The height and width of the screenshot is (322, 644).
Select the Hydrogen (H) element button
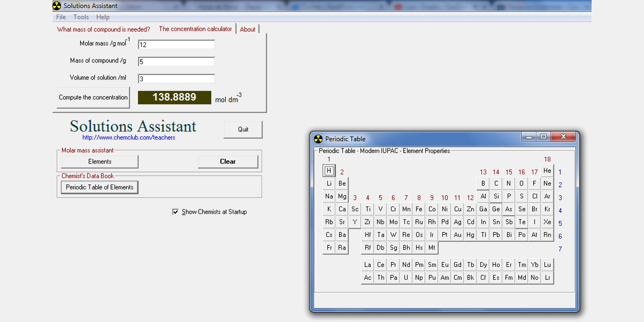(x=329, y=171)
